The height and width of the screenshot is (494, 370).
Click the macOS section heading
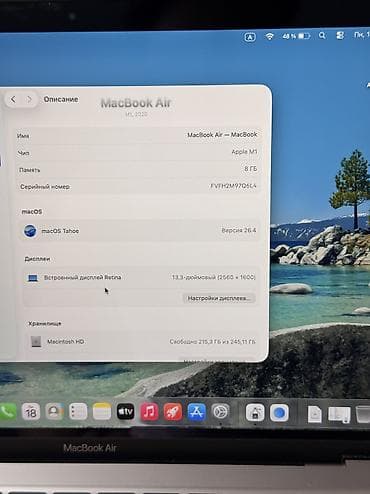pos(32,212)
